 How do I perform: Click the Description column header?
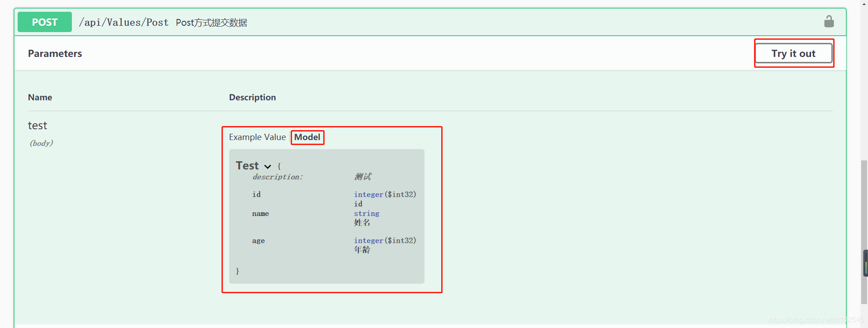pos(252,97)
